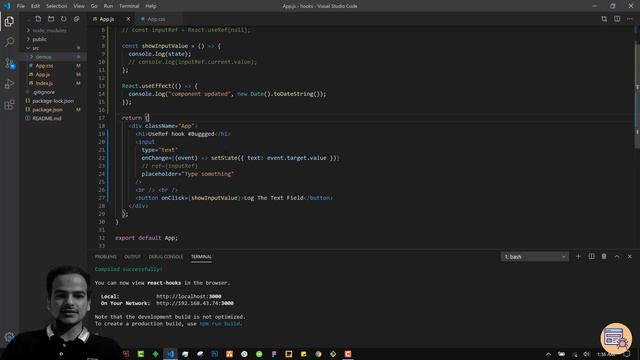Switch to the Output panel tab
The width and height of the screenshot is (640, 360).
coord(132,257)
